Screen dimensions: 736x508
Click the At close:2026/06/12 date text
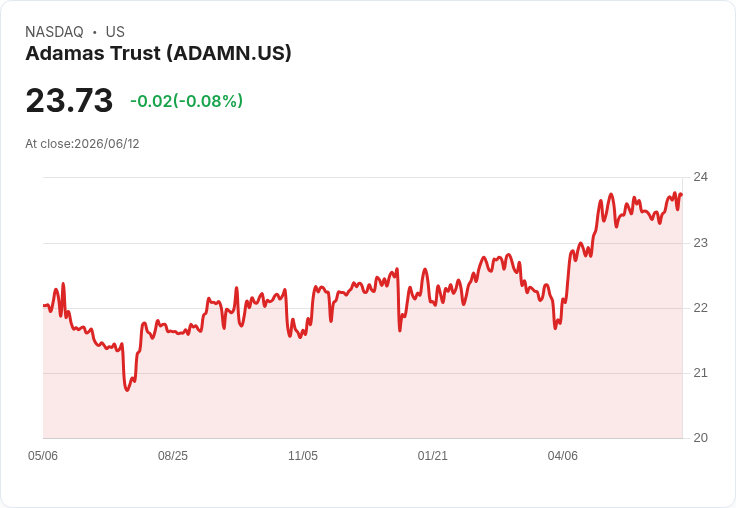[82, 144]
